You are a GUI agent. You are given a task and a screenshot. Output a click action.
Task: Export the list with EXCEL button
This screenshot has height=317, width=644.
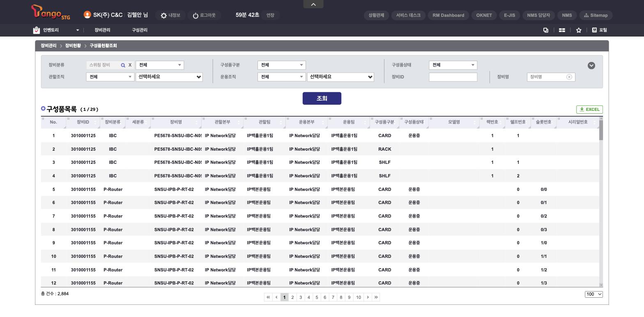coord(589,109)
